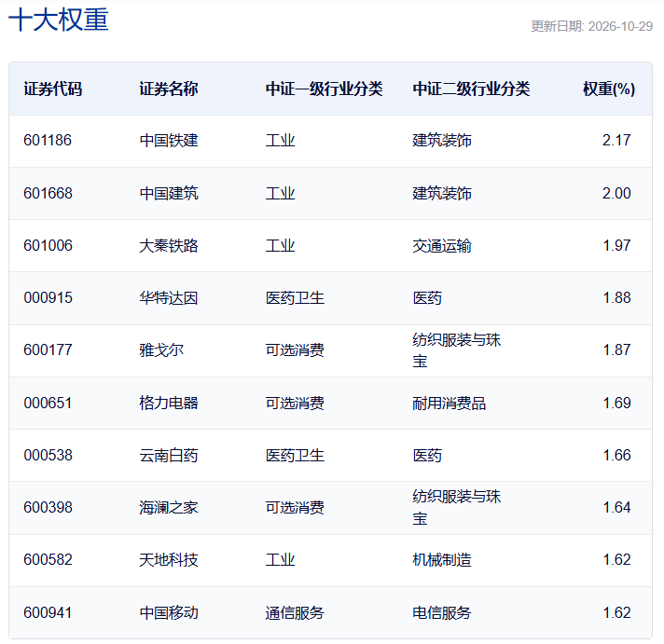Viewport: 664px width, 644px height.
Task: Click weight value 2.00
Action: [616, 193]
